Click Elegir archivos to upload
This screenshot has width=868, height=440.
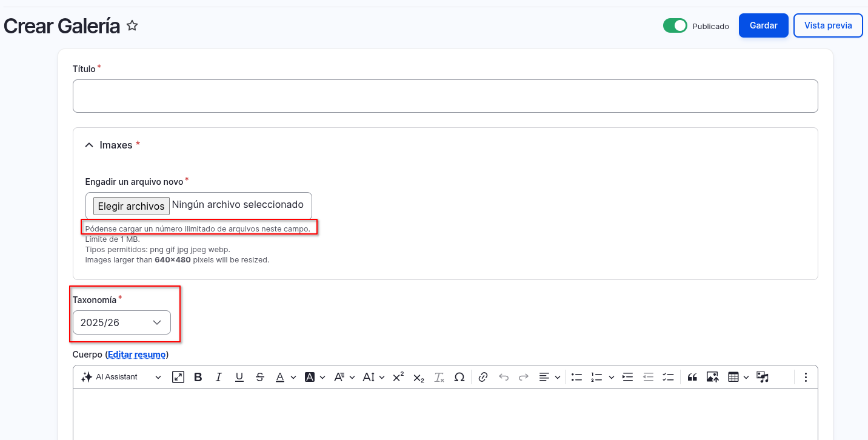(x=131, y=206)
